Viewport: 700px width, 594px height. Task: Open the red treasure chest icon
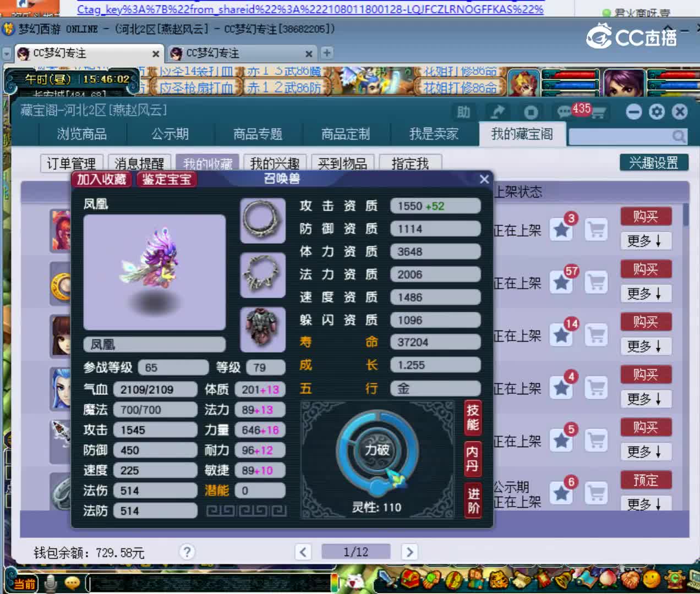[x=411, y=580]
